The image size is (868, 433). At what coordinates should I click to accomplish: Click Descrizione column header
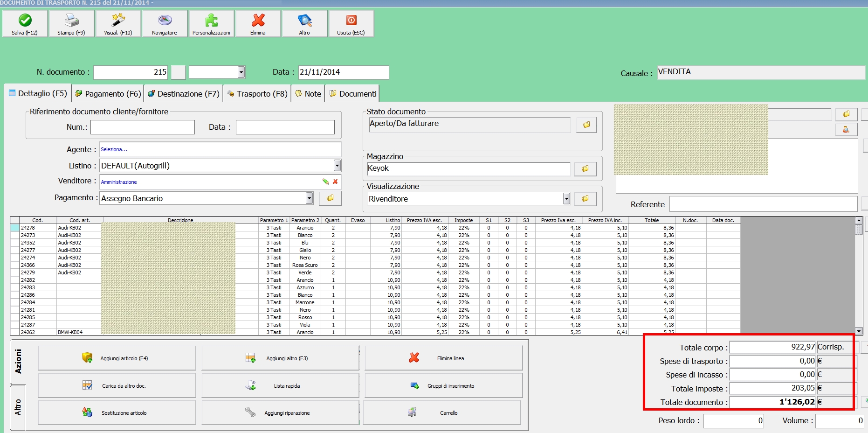181,220
